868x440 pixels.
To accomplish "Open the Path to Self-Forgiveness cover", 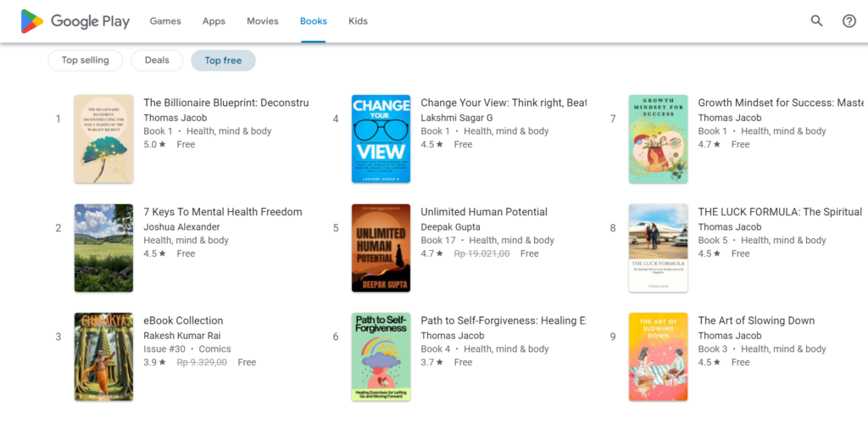I will coord(381,357).
